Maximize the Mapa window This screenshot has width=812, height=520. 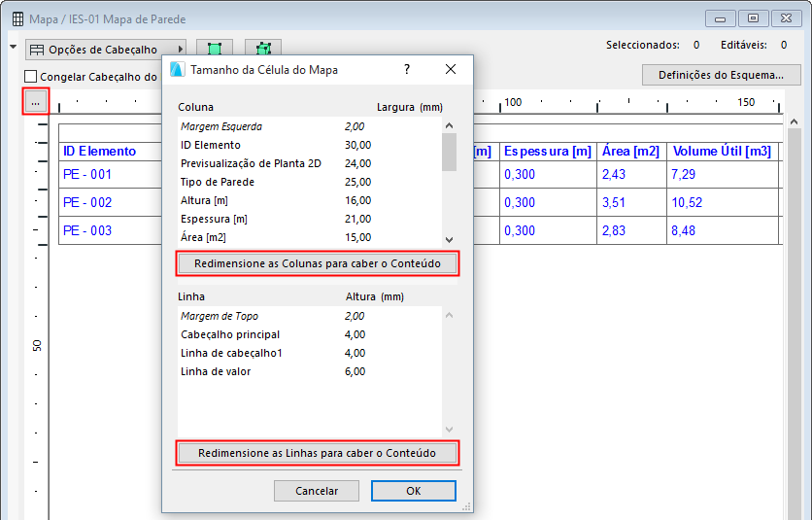coord(753,18)
